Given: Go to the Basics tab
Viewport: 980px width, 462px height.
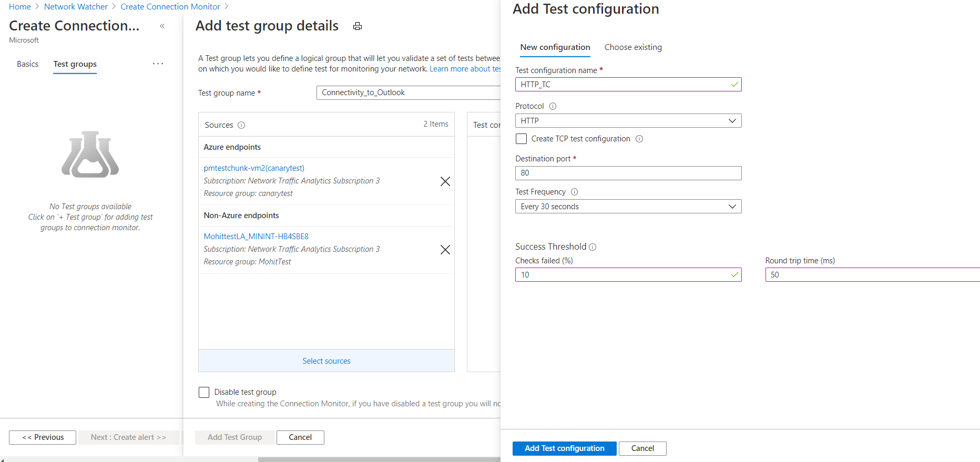Looking at the screenshot, I should [27, 64].
